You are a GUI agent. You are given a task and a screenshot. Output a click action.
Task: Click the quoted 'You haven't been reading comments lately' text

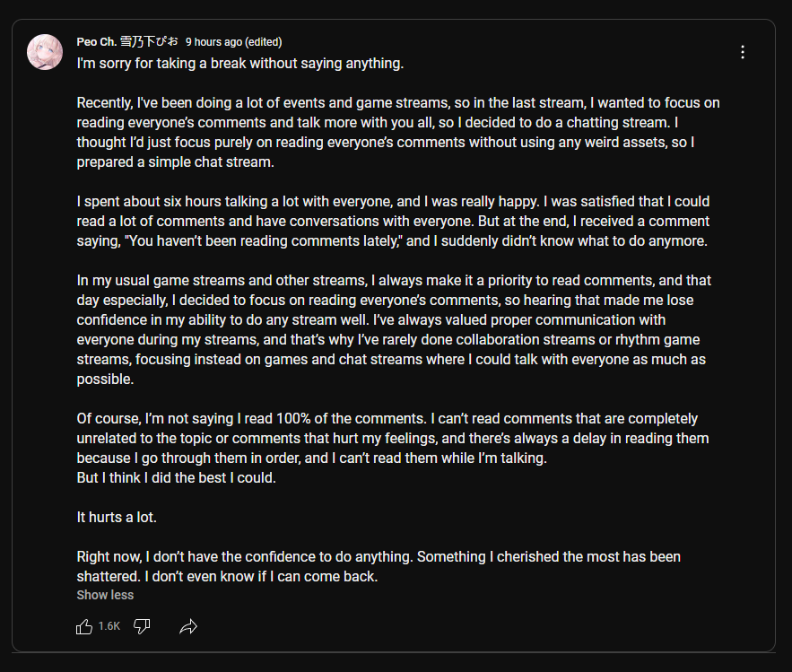pyautogui.click(x=264, y=241)
